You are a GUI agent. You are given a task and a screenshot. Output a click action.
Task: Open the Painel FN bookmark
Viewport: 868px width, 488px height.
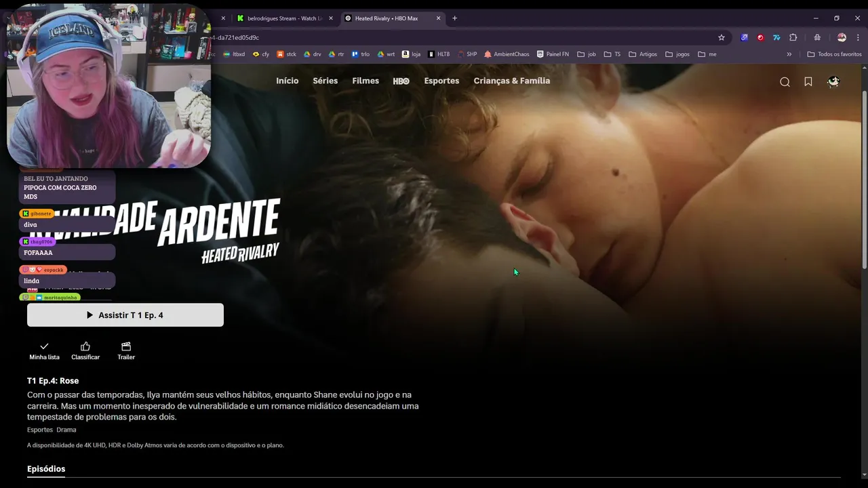(x=553, y=54)
